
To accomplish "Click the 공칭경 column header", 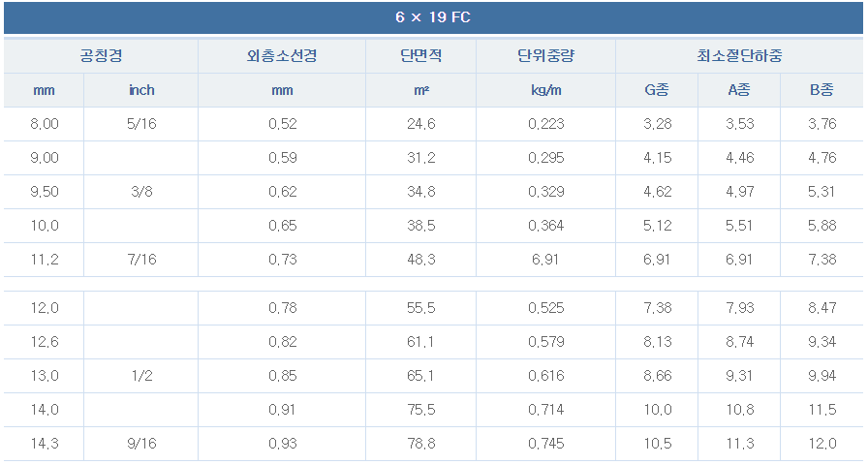I will tap(101, 56).
